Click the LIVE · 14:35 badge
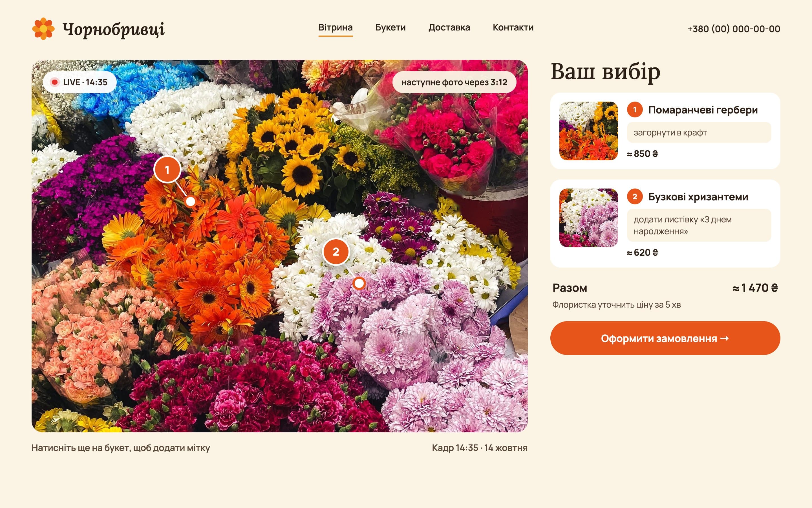 [80, 82]
